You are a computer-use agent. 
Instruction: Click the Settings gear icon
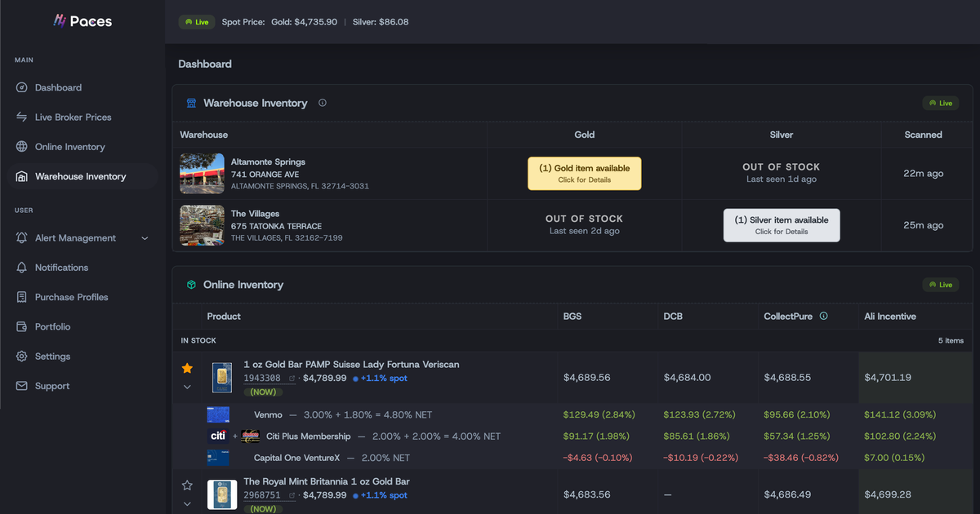[21, 357]
